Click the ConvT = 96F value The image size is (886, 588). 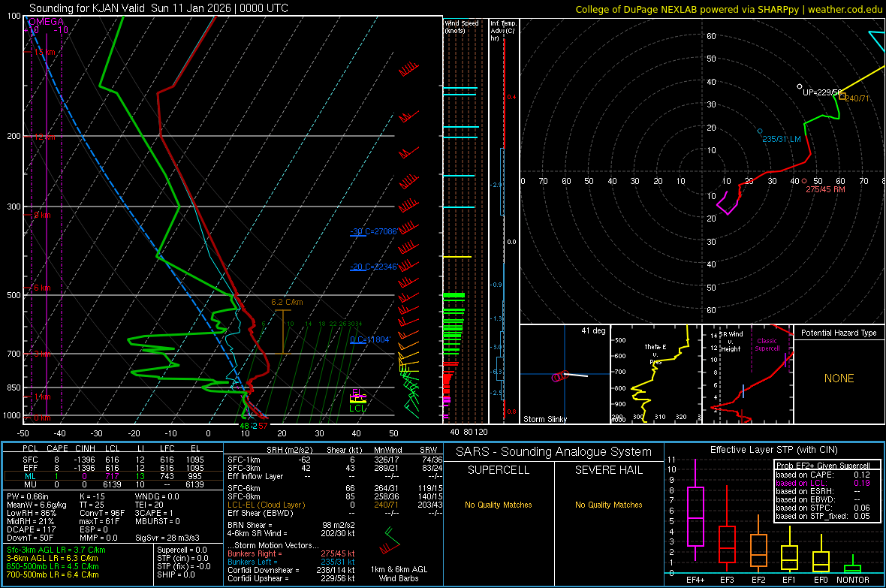[x=101, y=513]
